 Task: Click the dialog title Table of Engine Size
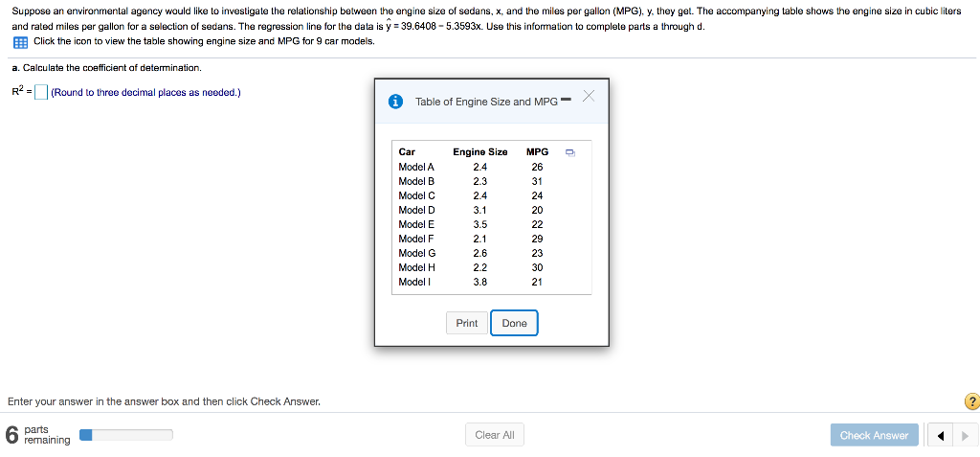486,102
